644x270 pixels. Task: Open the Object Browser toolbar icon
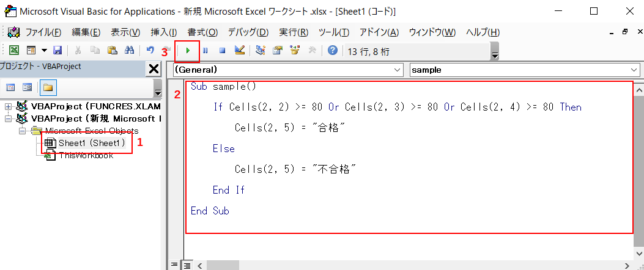click(295, 51)
